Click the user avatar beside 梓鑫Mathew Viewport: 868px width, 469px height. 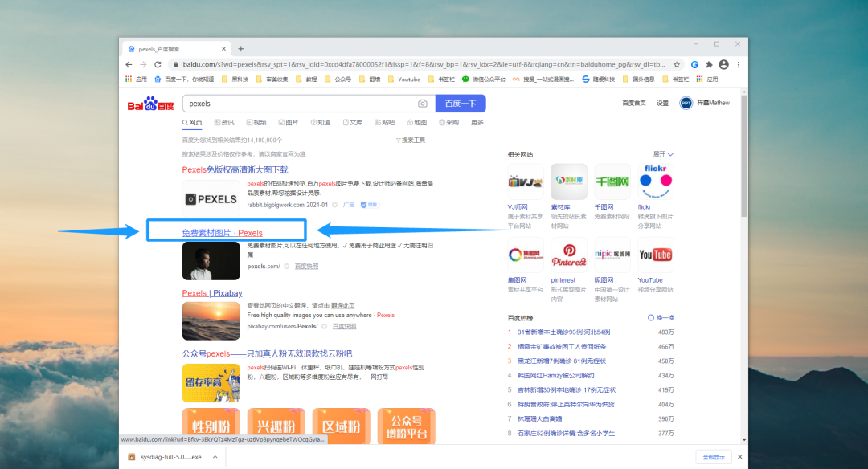click(x=686, y=103)
